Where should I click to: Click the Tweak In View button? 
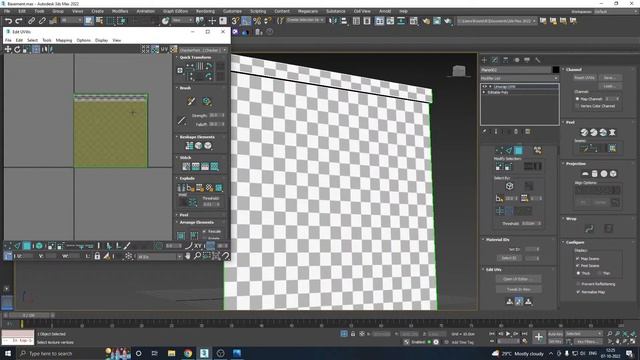click(x=518, y=289)
